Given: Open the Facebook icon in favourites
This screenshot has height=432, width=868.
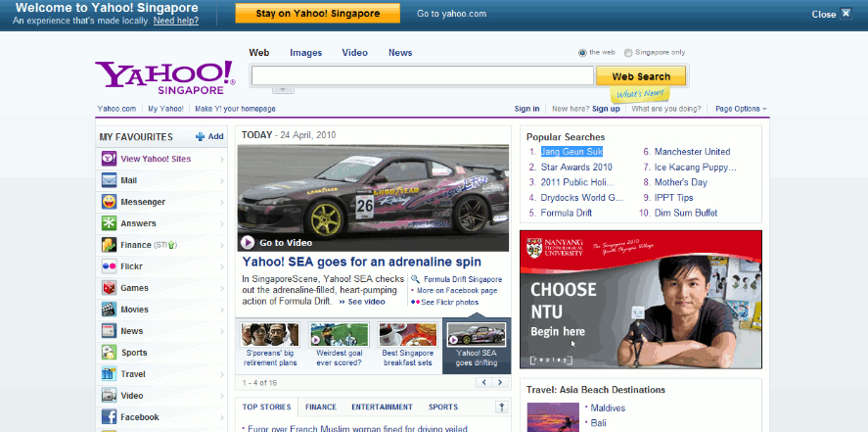Looking at the screenshot, I should 109,417.
